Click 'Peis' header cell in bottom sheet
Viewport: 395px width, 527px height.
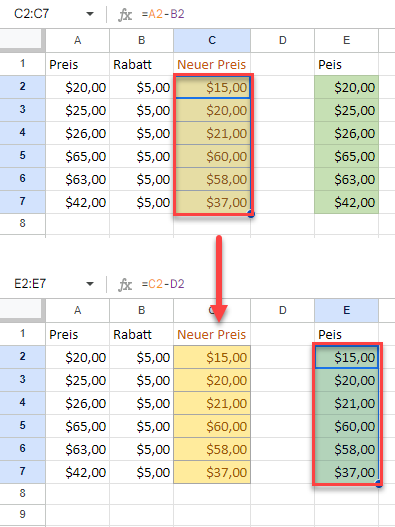pos(346,334)
